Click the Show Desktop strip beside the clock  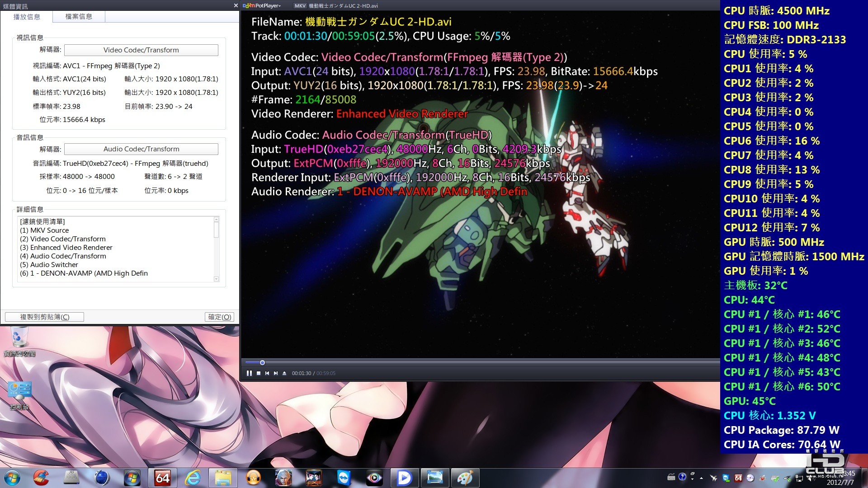coord(864,478)
